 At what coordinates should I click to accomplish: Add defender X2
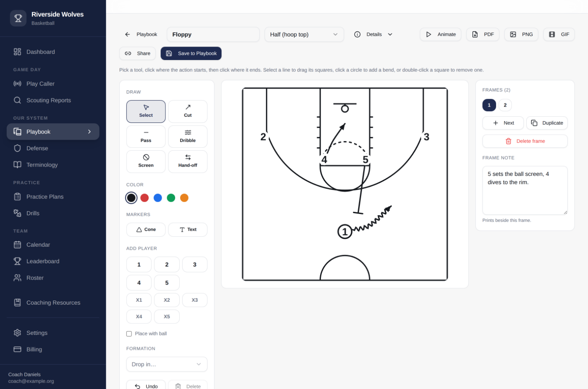coord(167,300)
